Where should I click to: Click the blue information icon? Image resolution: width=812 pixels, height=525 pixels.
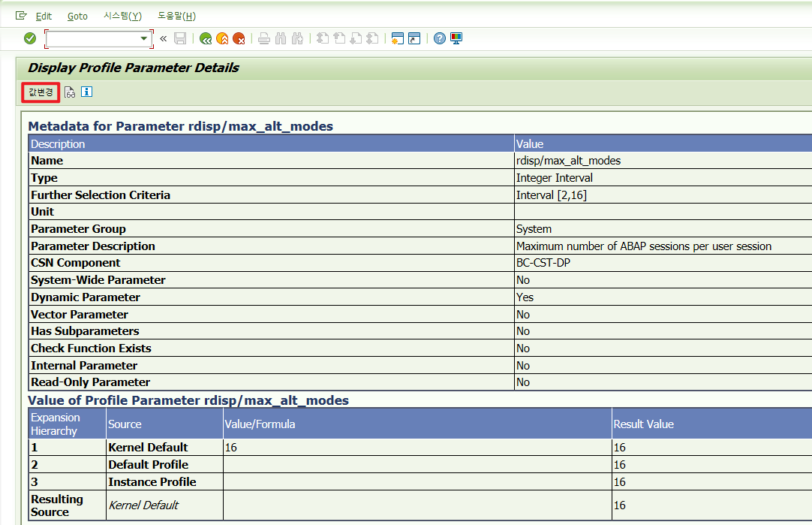(x=86, y=92)
